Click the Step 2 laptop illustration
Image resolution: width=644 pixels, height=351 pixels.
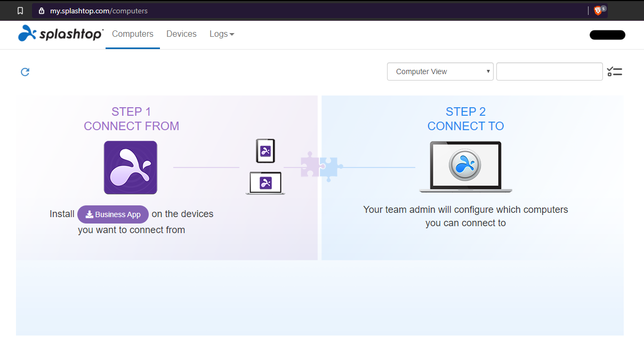(x=465, y=165)
